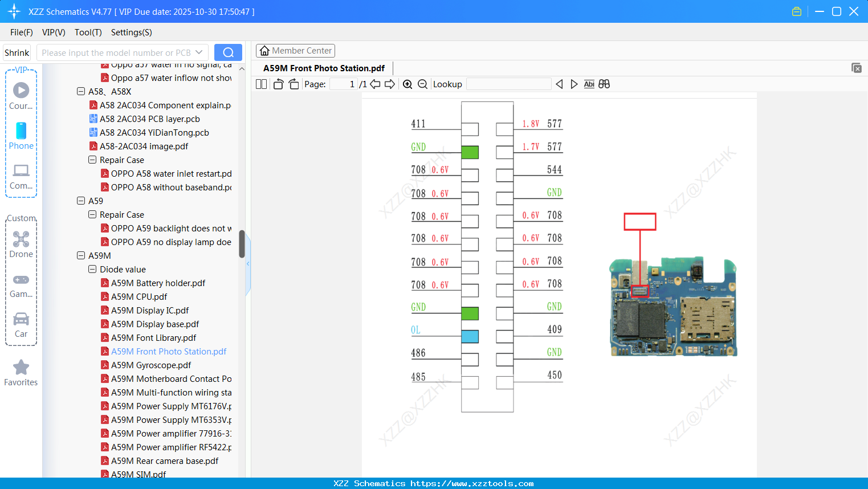The height and width of the screenshot is (489, 868).
Task: Click the file tree vertical scrollbar thumb
Action: point(242,244)
